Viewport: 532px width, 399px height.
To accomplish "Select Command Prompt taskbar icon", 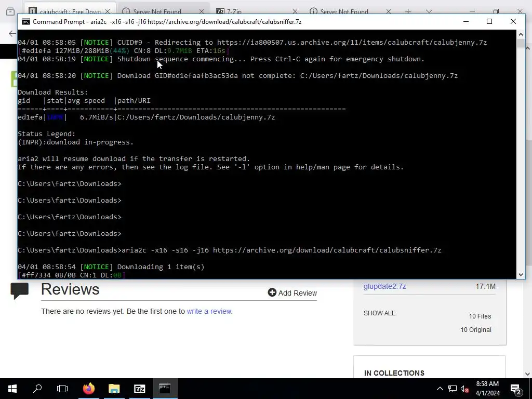I will pos(165,389).
